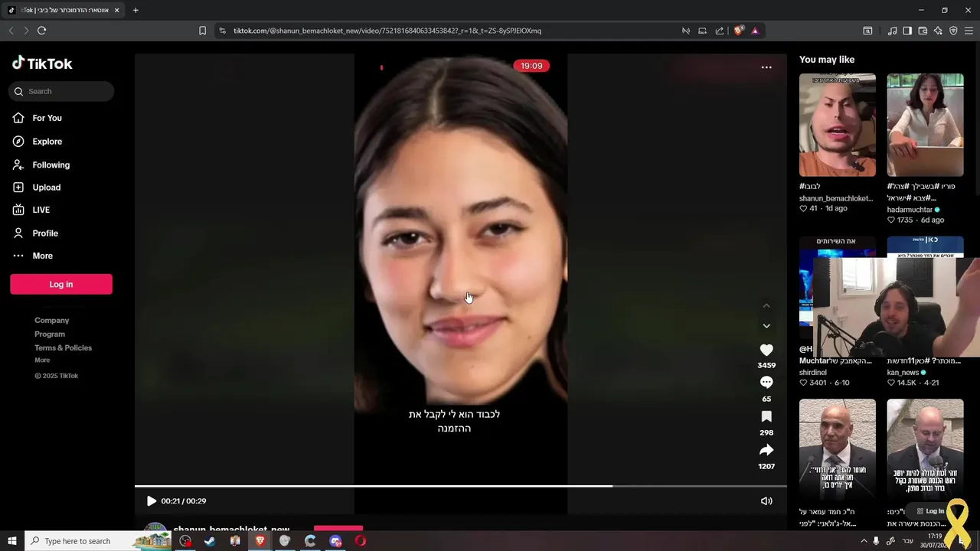Open the shirdinel username link

(813, 373)
